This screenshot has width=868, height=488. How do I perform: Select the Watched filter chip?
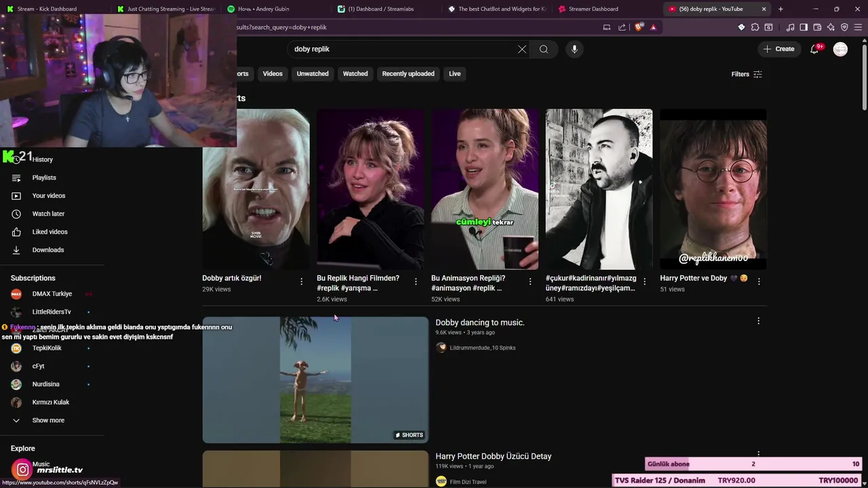click(x=355, y=74)
